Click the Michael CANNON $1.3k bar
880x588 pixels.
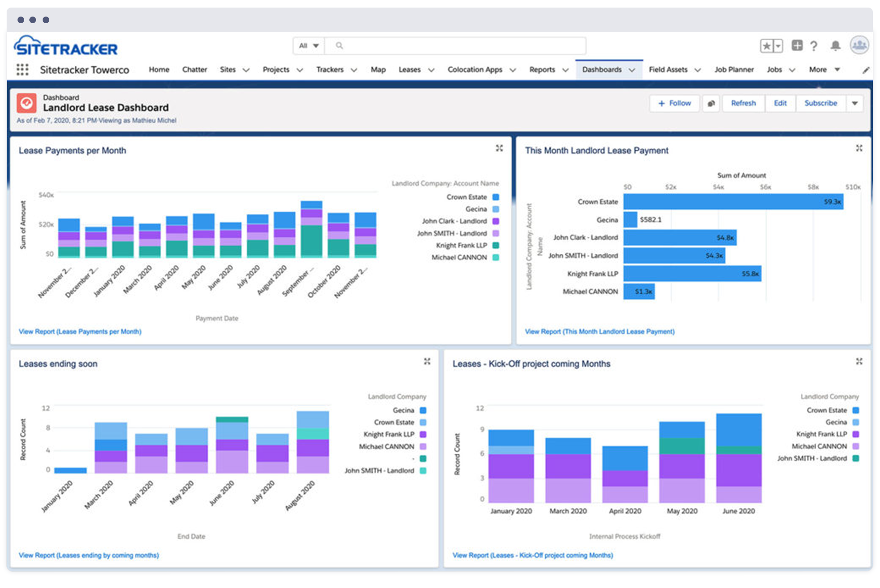(639, 292)
